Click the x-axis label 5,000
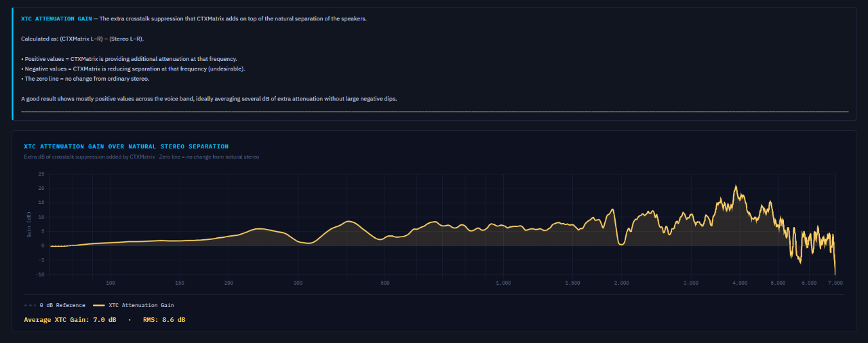Viewport: 868px width, 343px height. point(778,282)
